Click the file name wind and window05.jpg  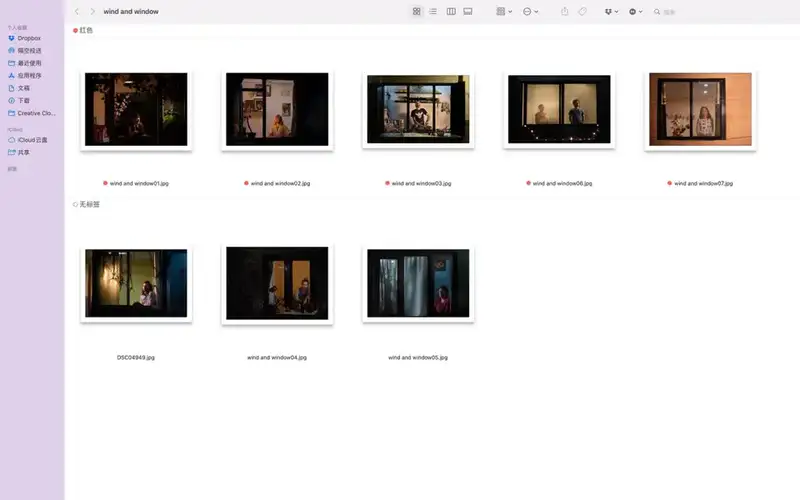pos(418,358)
